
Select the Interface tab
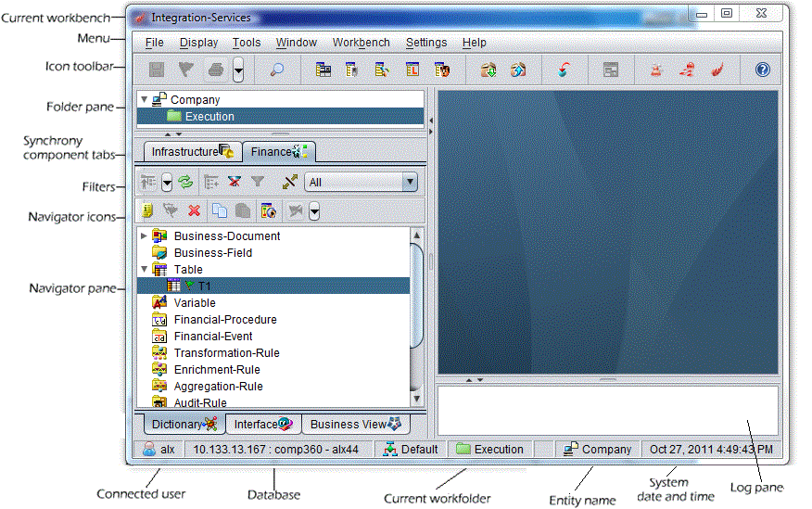click(x=263, y=425)
